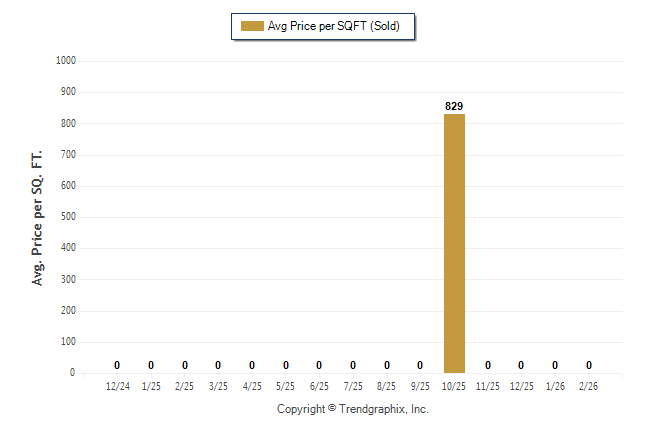
Task: Click the 829 value label above the bar
Action: coord(454,105)
